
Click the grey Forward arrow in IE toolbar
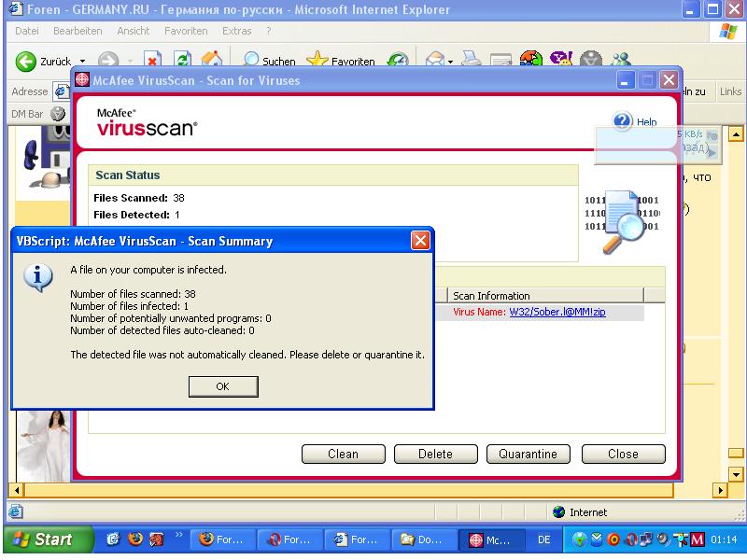(x=108, y=61)
